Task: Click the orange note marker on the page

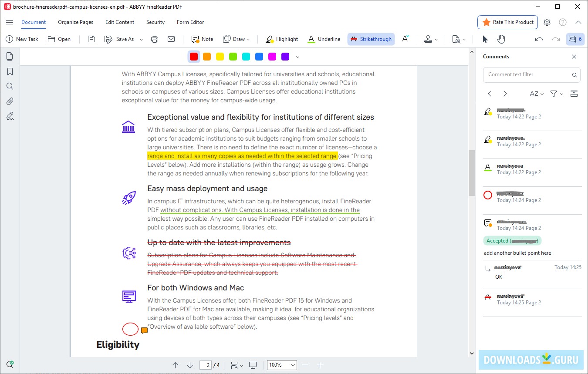Action: click(144, 330)
